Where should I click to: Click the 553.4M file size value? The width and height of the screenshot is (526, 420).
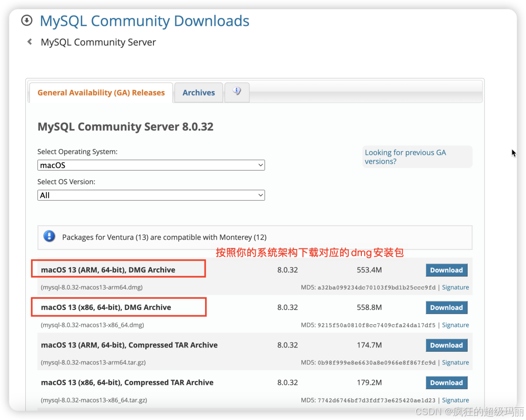(x=369, y=270)
